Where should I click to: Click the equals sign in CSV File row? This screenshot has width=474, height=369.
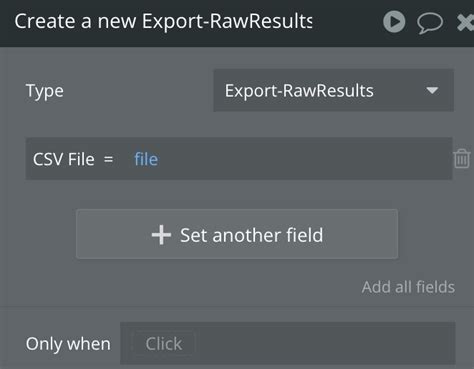(108, 159)
